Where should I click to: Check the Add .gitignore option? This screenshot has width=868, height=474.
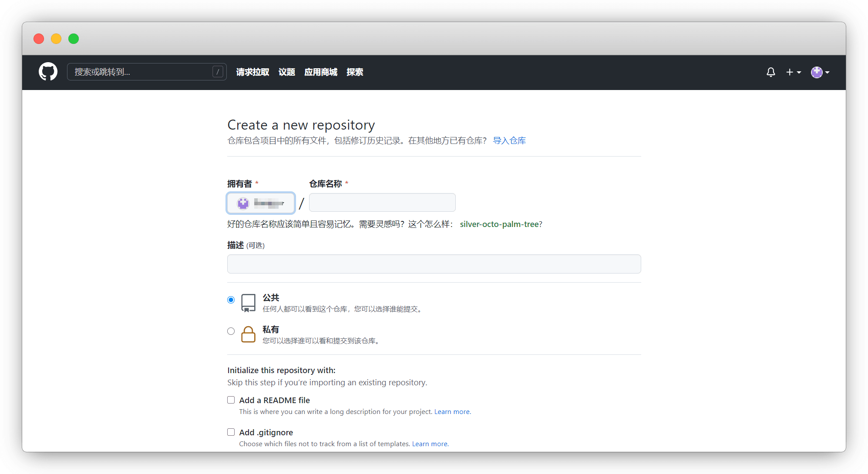coord(231,432)
